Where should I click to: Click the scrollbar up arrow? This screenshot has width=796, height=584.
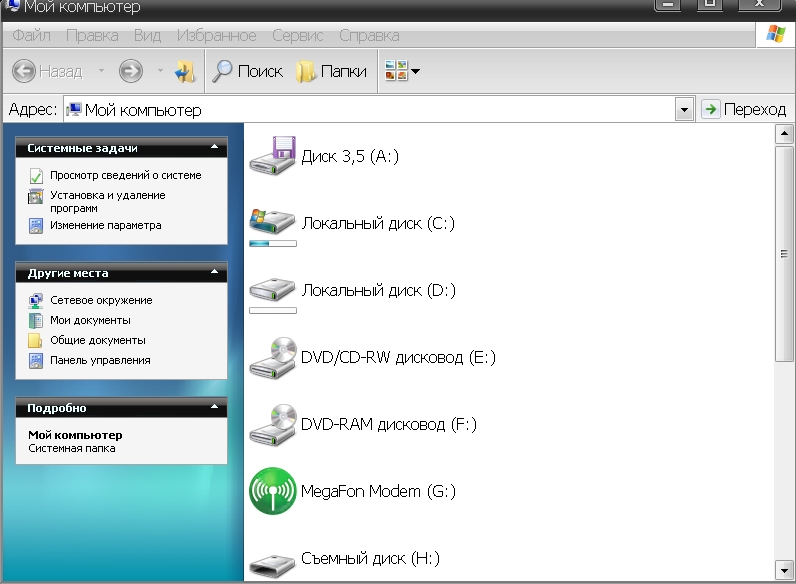point(784,134)
